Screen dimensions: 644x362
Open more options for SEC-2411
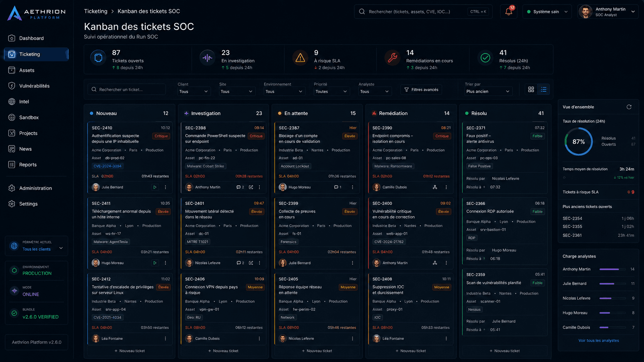click(x=166, y=263)
